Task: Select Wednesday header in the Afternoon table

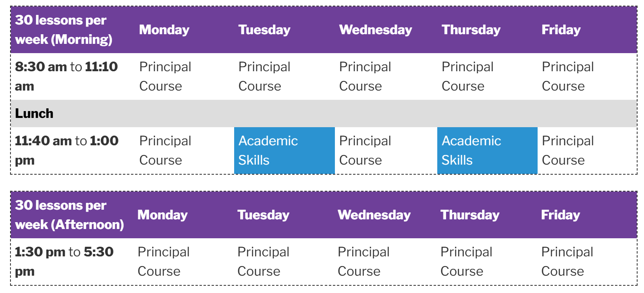Action: tap(374, 215)
